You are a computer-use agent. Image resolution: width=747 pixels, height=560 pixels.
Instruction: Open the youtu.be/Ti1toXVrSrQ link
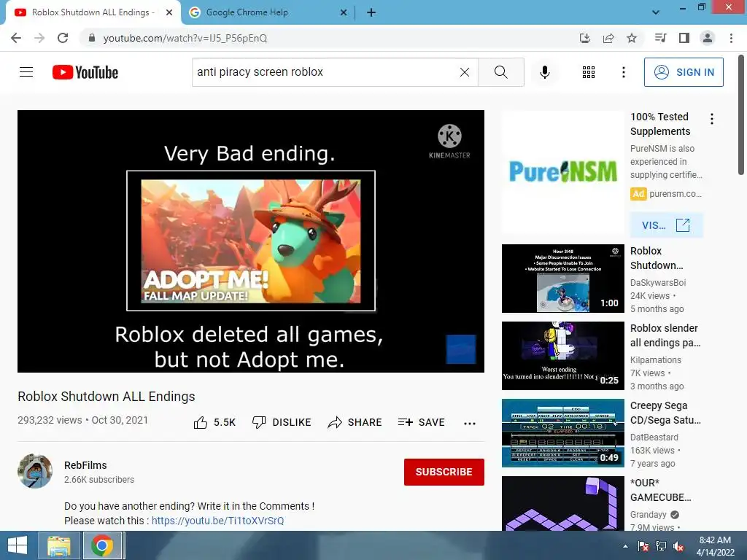tap(217, 521)
